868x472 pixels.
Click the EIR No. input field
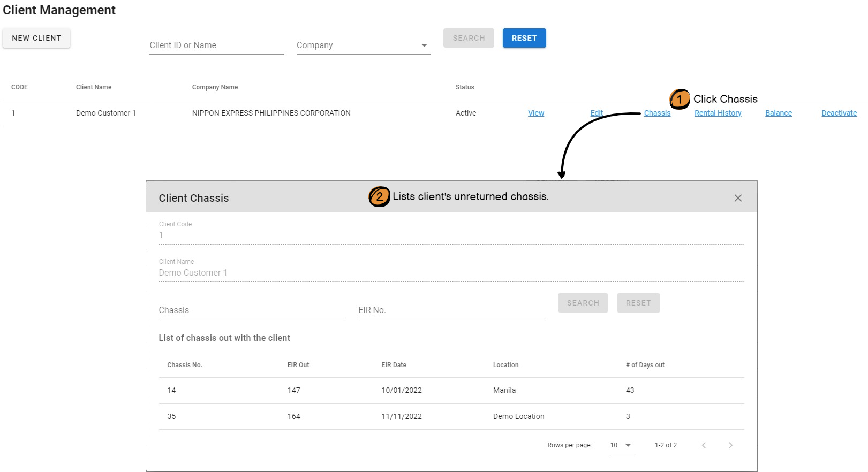pyautogui.click(x=451, y=310)
